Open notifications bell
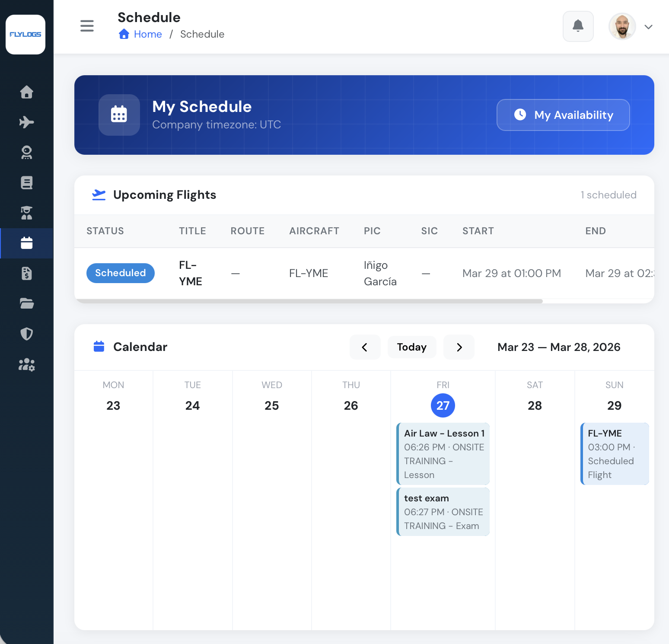The image size is (669, 644). [x=578, y=26]
